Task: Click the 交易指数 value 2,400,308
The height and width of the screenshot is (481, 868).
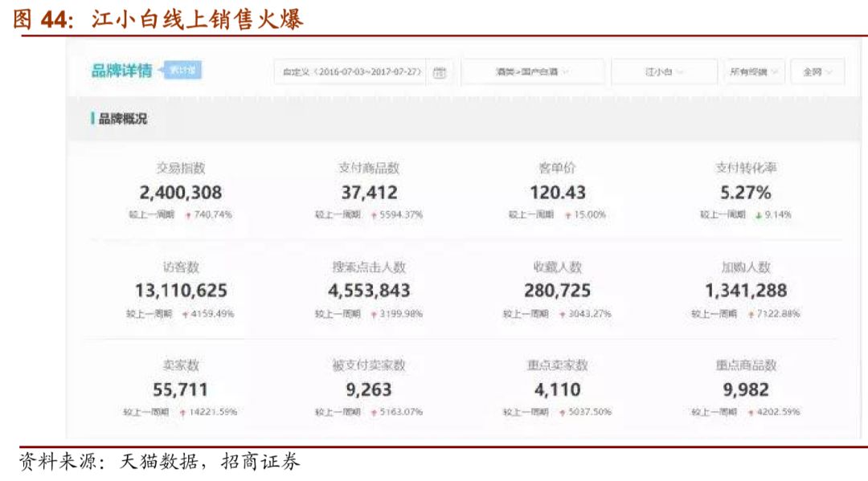Action: pos(180,192)
